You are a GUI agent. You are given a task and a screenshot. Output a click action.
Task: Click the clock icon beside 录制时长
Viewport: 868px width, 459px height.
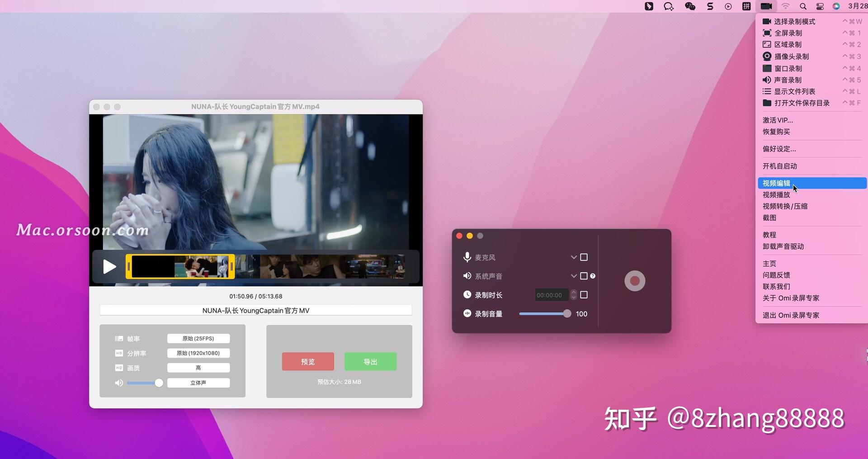point(467,294)
